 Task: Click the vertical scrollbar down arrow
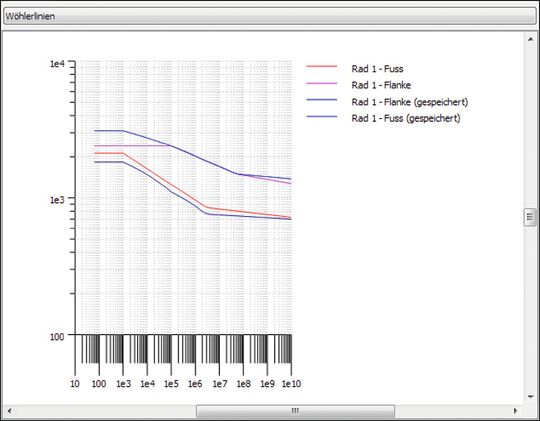530,397
